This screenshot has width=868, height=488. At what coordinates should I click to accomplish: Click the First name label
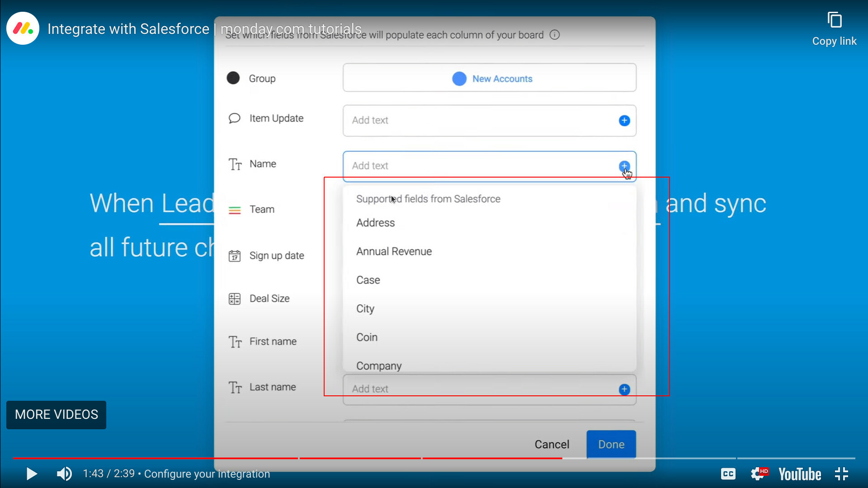[x=273, y=342]
